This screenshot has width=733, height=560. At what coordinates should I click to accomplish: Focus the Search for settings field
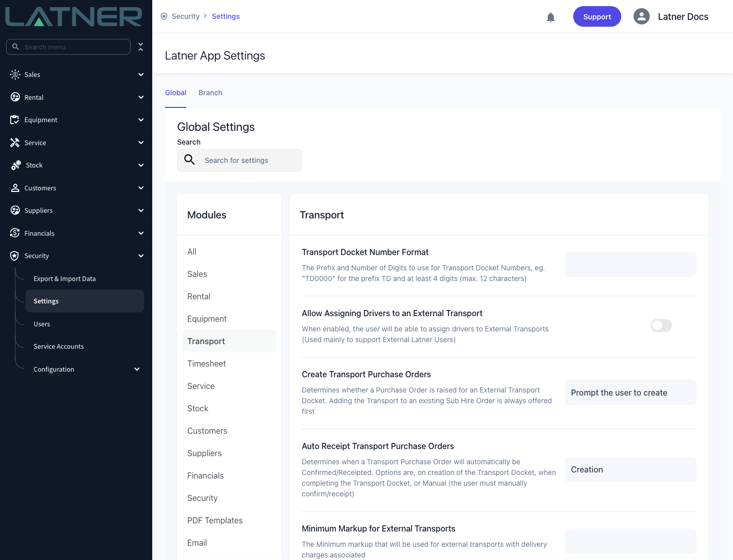(239, 160)
